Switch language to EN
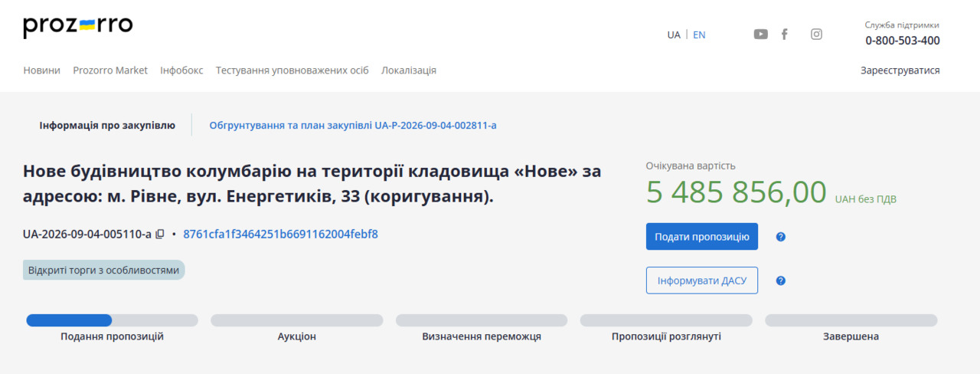Viewport: 980px width, 374px height. tap(699, 34)
